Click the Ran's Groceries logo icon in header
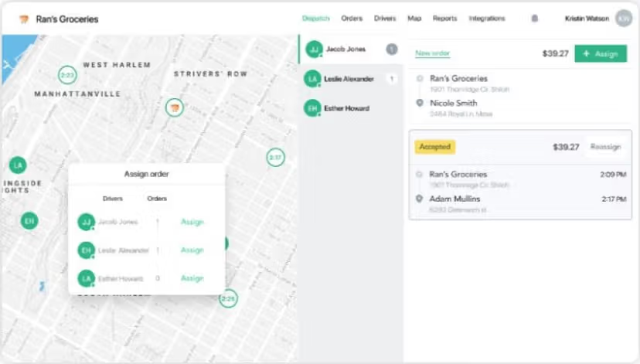The height and width of the screenshot is (364, 640). (24, 19)
